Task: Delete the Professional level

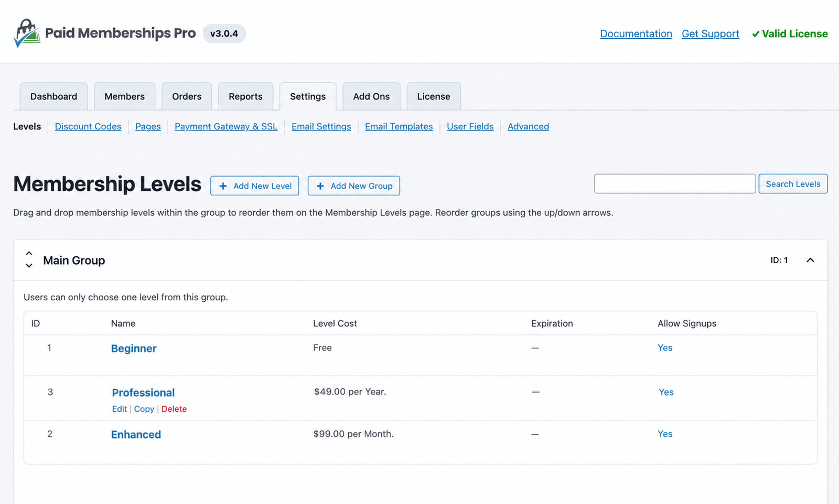Action: point(174,409)
